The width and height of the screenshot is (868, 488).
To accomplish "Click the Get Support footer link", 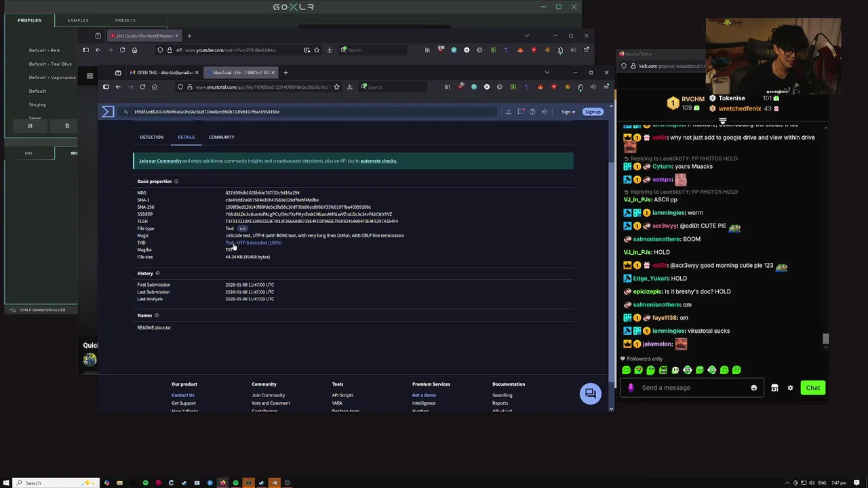I will pos(183,403).
